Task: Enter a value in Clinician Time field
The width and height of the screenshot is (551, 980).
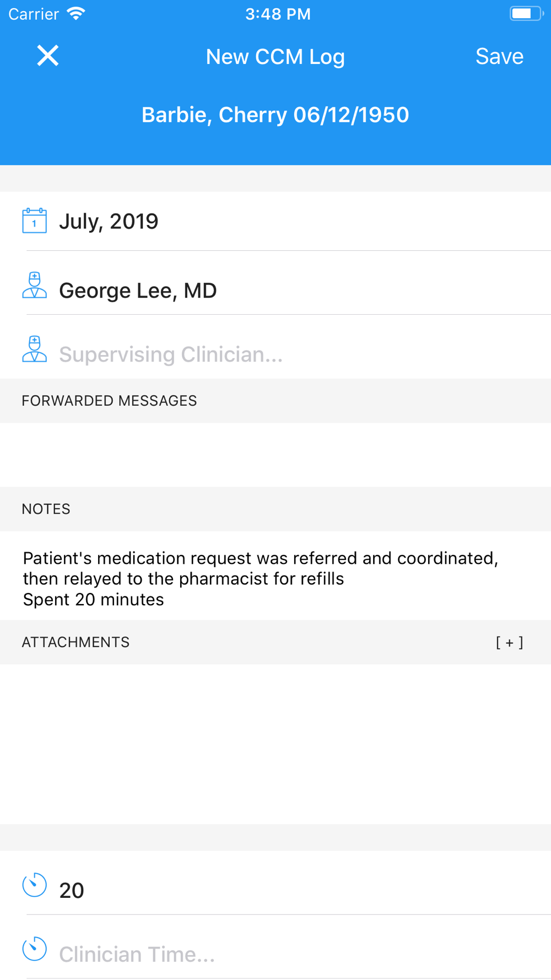Action: click(x=137, y=954)
